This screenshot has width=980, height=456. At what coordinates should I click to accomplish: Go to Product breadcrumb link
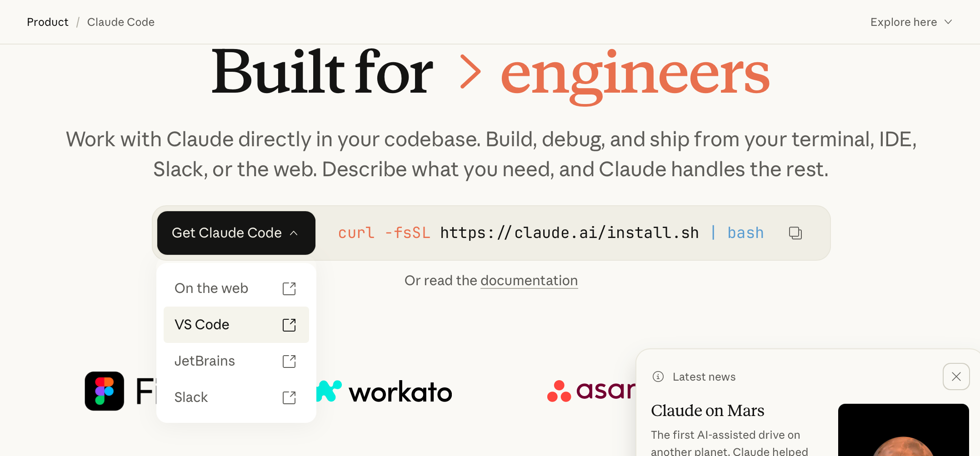(48, 22)
